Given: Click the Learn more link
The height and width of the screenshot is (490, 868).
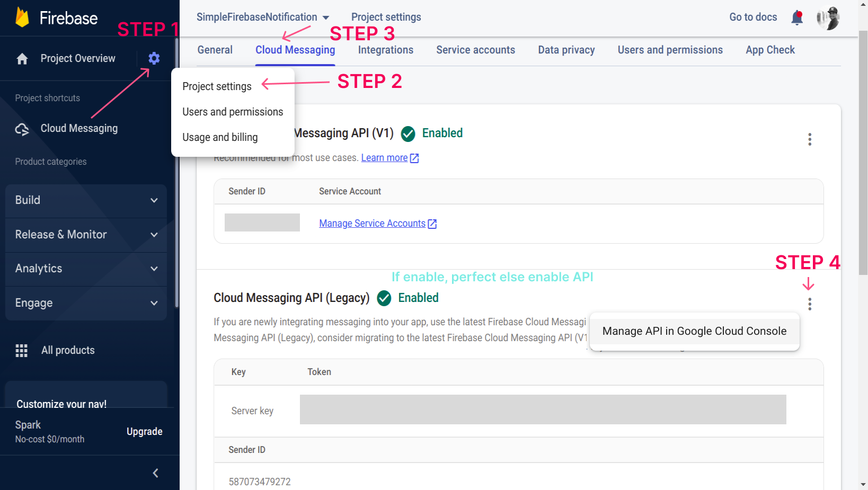Looking at the screenshot, I should click(x=385, y=158).
